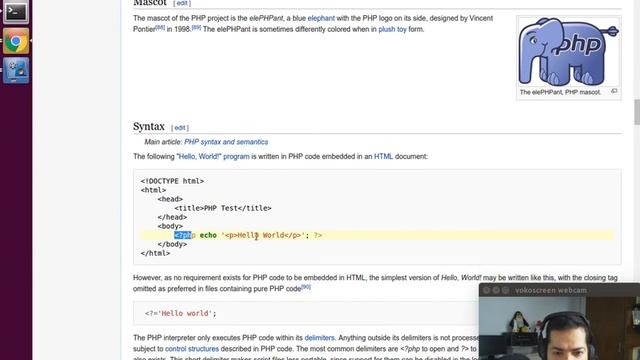The image size is (640, 360).
Task: Click the <!DOCTYPE html> code line
Action: 172,181
